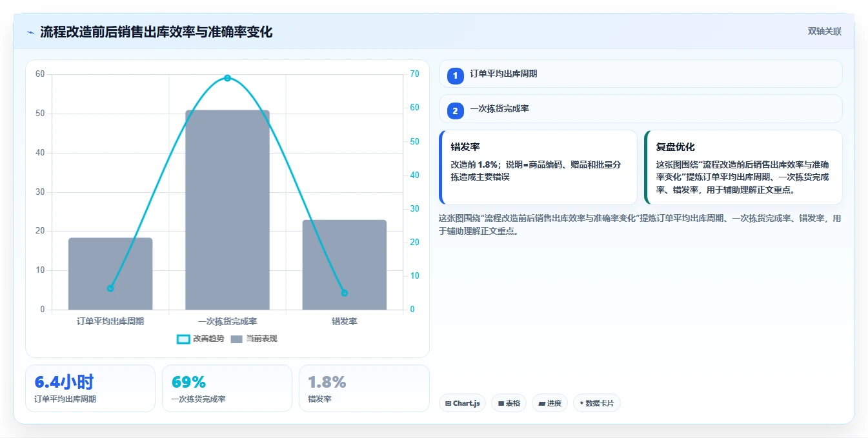Select the 订单平均出库周期 list item

640,74
